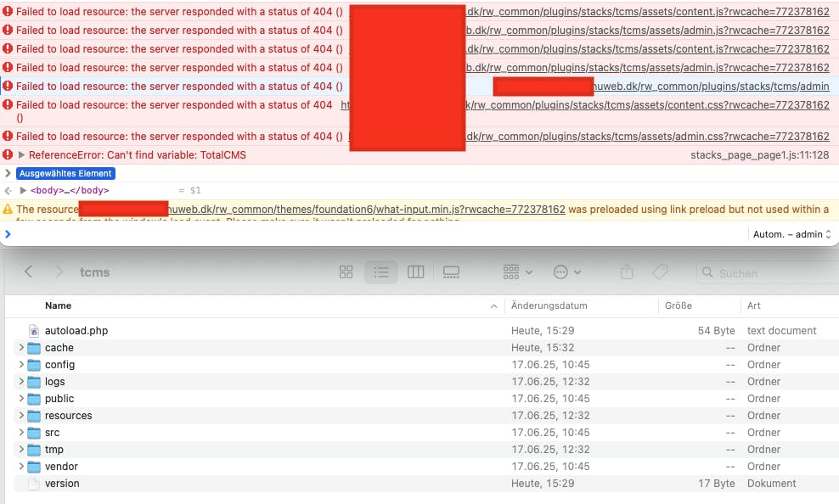Viewport: 839px width, 504px height.
Task: Go forward in Finder window
Action: pos(59,272)
